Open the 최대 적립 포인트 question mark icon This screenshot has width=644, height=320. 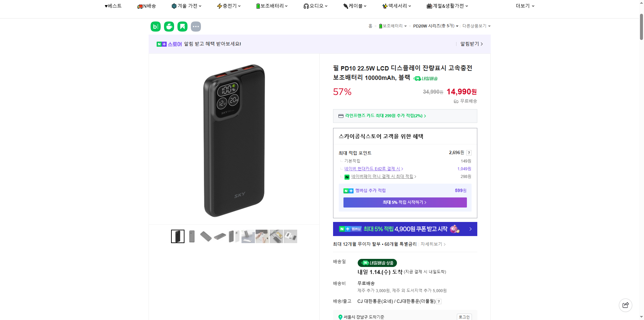pos(469,152)
